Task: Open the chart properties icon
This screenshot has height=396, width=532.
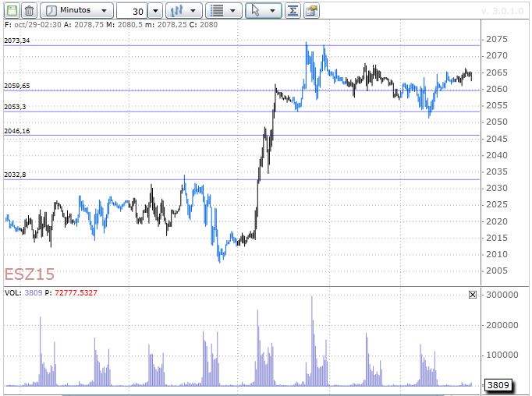Action: (x=311, y=11)
